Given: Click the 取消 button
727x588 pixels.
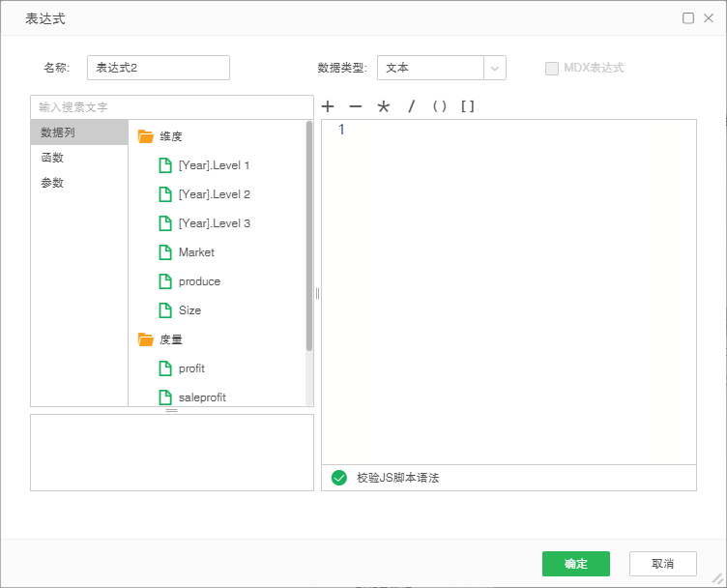Looking at the screenshot, I should tap(662, 564).
